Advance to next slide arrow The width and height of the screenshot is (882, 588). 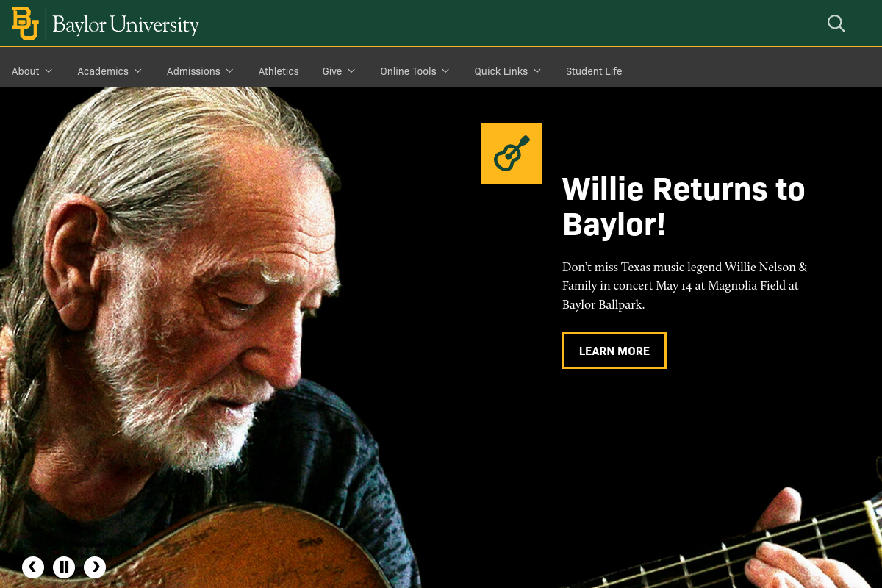pos(95,567)
